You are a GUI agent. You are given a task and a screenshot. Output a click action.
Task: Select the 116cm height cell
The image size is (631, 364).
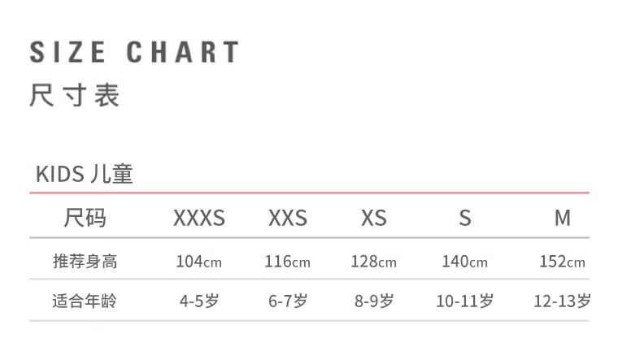(x=288, y=262)
